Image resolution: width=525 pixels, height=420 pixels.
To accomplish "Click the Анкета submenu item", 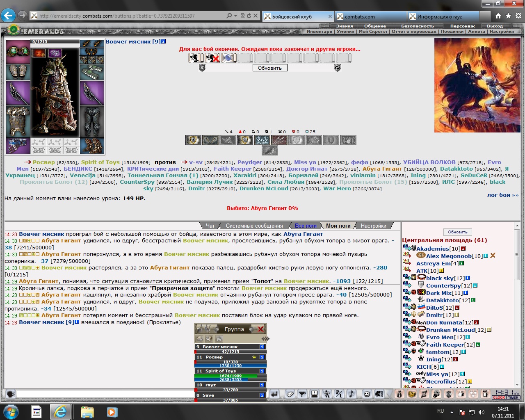I will (x=476, y=31).
